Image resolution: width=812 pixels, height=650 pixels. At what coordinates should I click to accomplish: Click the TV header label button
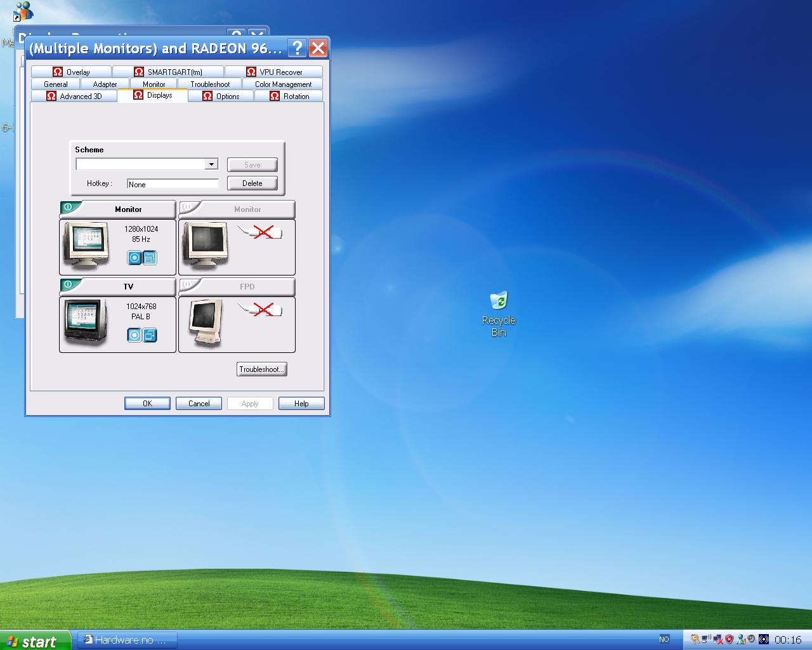pyautogui.click(x=128, y=286)
